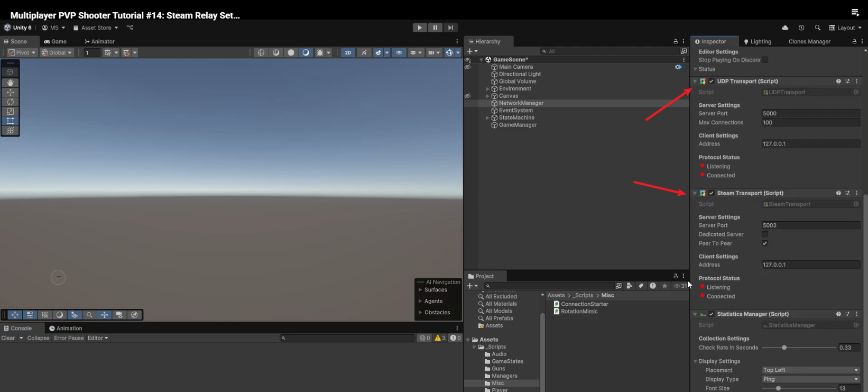868x392 pixels.
Task: Open Steam Transport component help icon
Action: click(838, 193)
